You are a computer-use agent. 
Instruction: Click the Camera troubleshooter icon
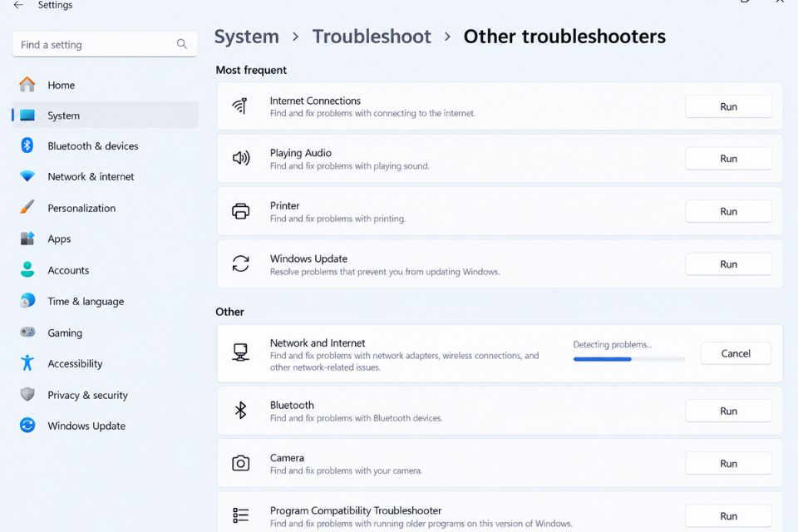coord(241,463)
